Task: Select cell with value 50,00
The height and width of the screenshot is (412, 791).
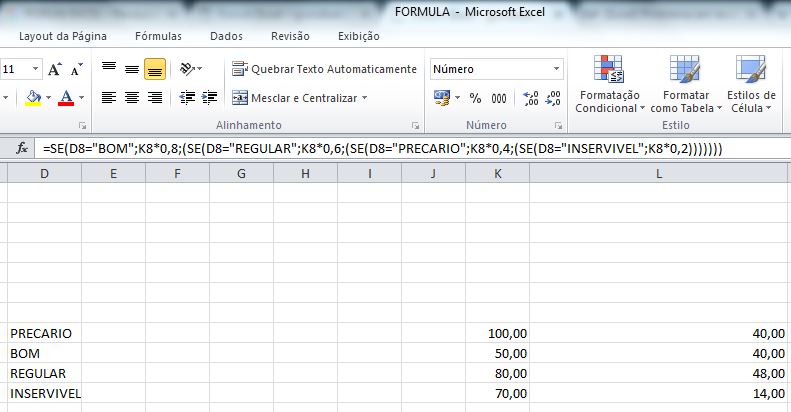Action: (498, 354)
